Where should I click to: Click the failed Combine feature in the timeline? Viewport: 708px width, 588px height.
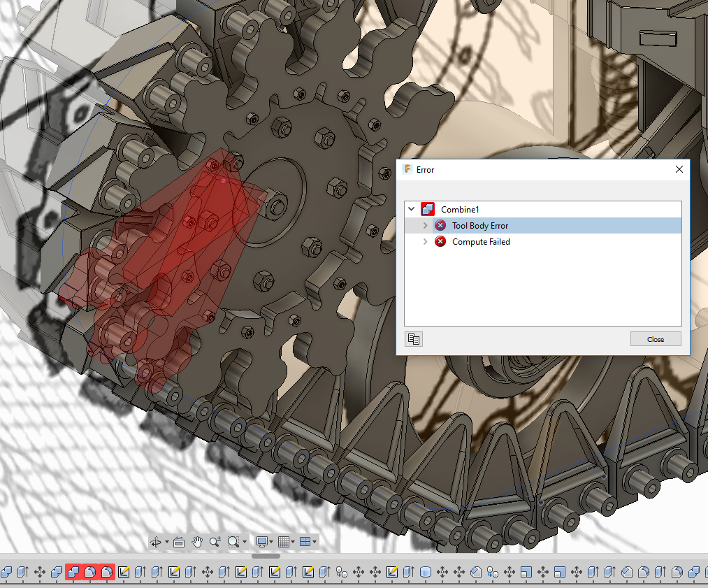coord(73,572)
